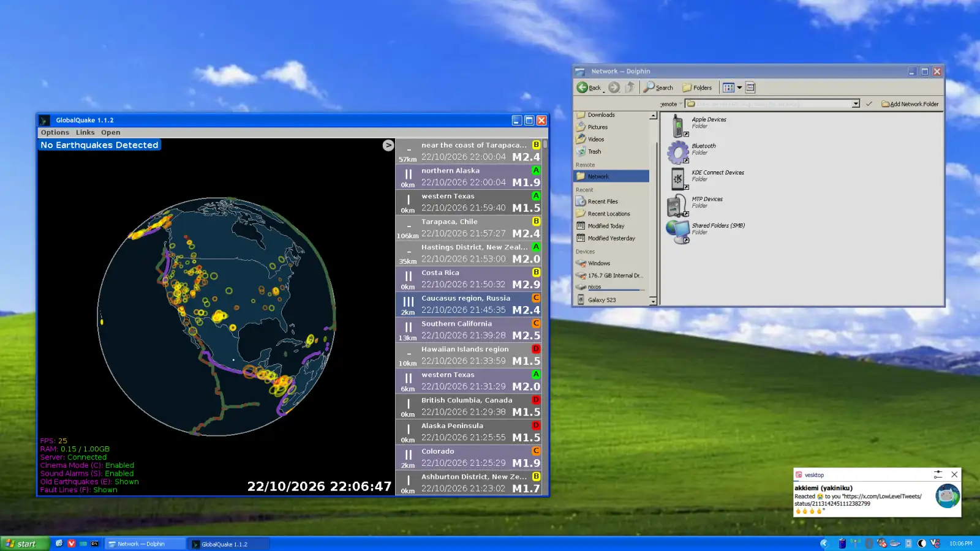Click the calendar-style toolbar icon in Dolphin
980x551 pixels.
click(x=750, y=88)
